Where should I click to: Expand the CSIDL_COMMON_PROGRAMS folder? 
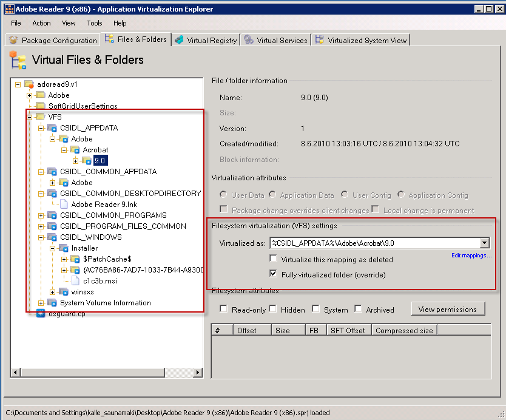[x=41, y=215]
